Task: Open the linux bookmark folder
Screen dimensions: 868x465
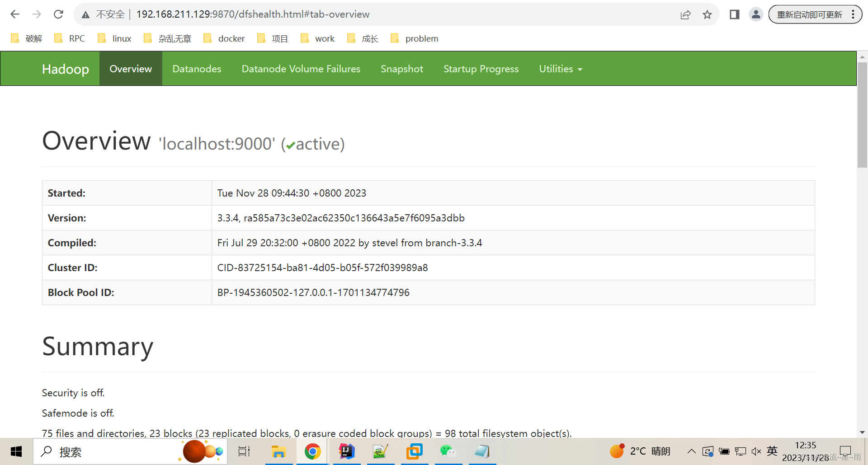Action: point(114,38)
